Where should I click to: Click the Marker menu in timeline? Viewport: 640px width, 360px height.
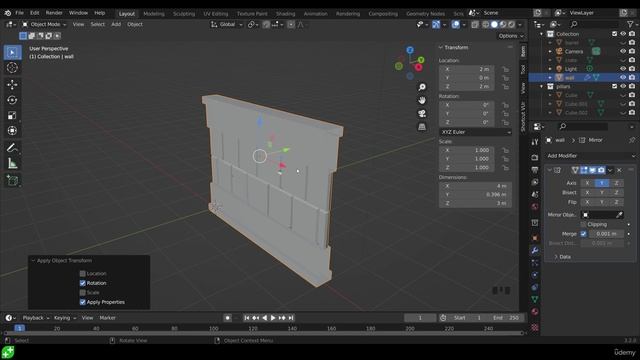click(107, 318)
